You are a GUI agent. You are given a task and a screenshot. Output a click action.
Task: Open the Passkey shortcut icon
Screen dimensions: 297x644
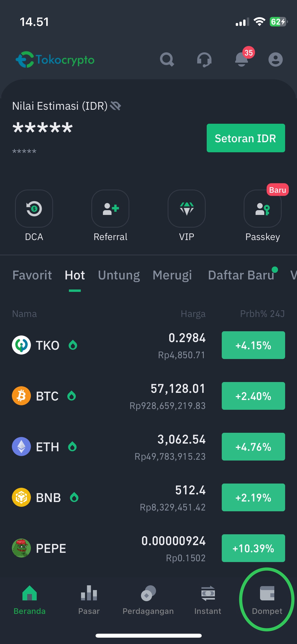pyautogui.click(x=263, y=209)
